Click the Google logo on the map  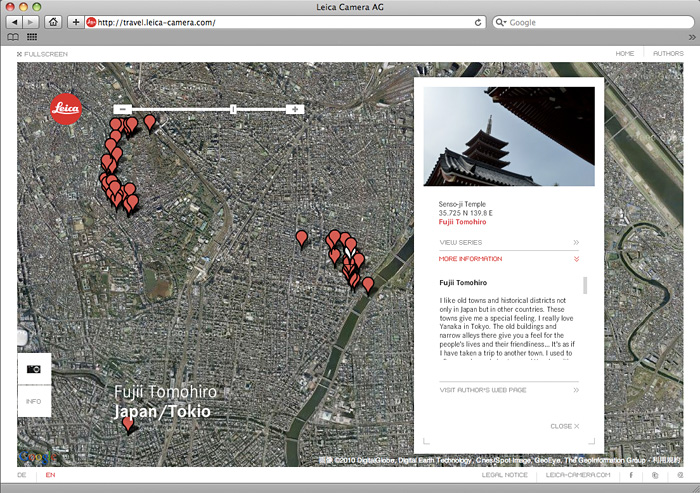click(38, 457)
